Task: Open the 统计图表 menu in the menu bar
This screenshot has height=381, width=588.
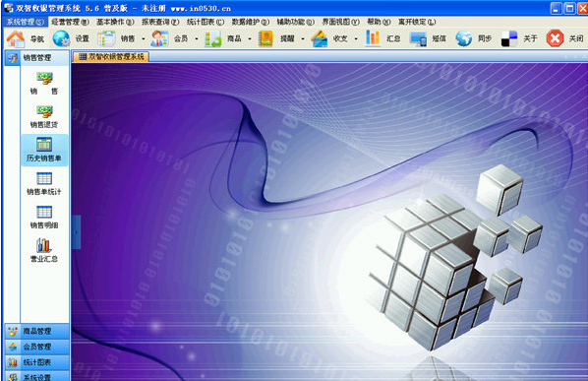Action: (206, 22)
